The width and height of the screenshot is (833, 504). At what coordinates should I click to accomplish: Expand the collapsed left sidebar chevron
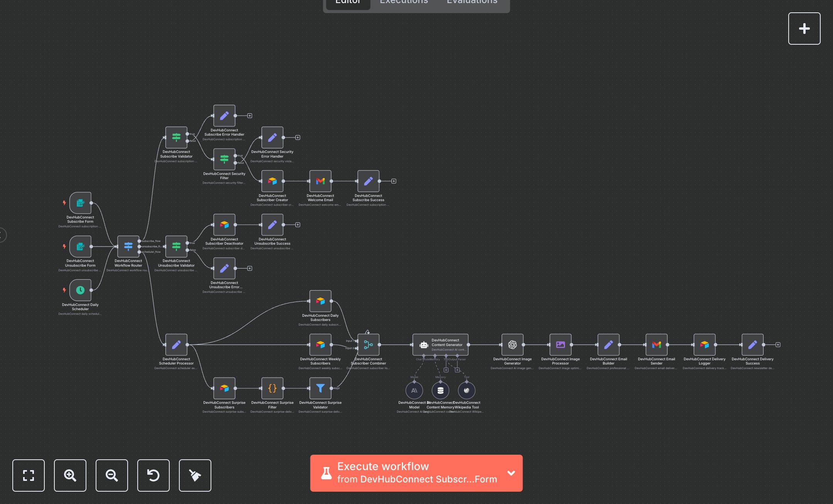(2, 235)
